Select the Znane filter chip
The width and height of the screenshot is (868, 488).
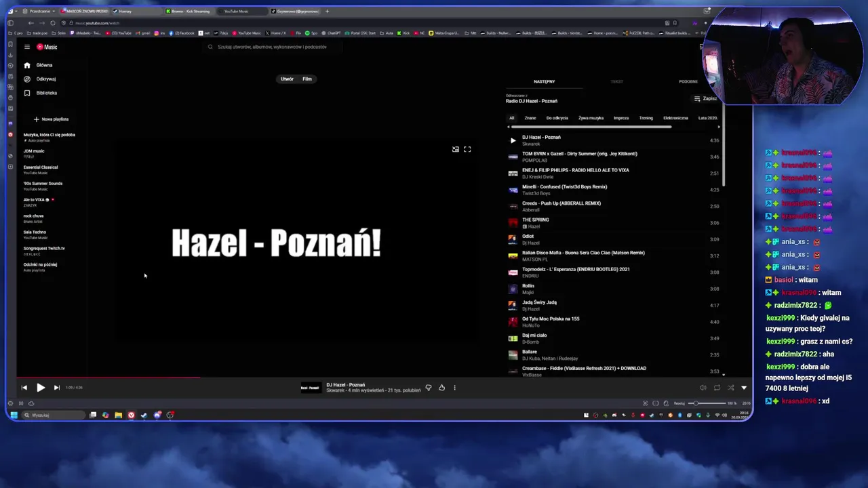tap(530, 118)
